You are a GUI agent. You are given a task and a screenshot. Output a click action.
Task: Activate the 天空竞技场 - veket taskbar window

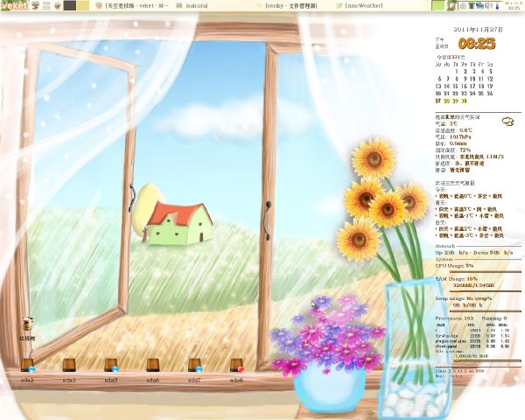(132, 6)
